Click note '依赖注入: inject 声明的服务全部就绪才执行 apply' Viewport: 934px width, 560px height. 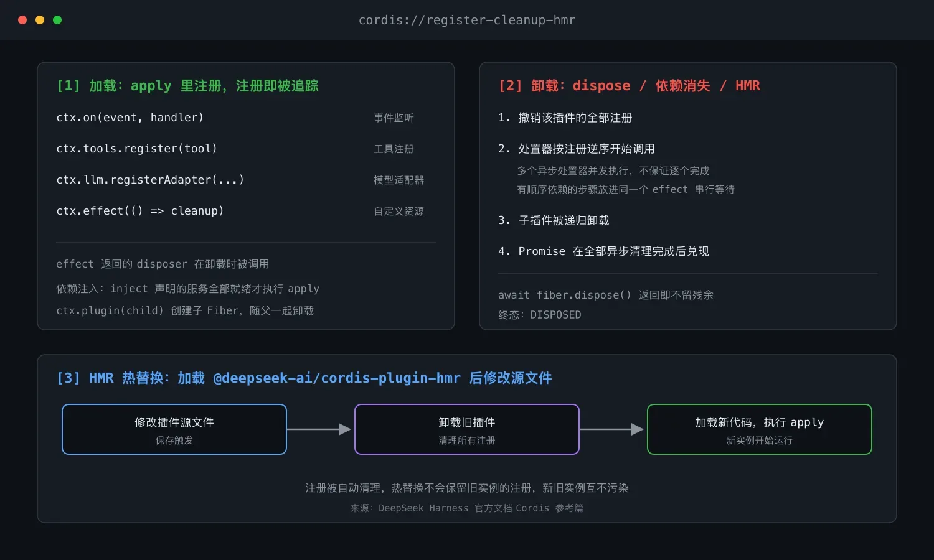click(187, 289)
